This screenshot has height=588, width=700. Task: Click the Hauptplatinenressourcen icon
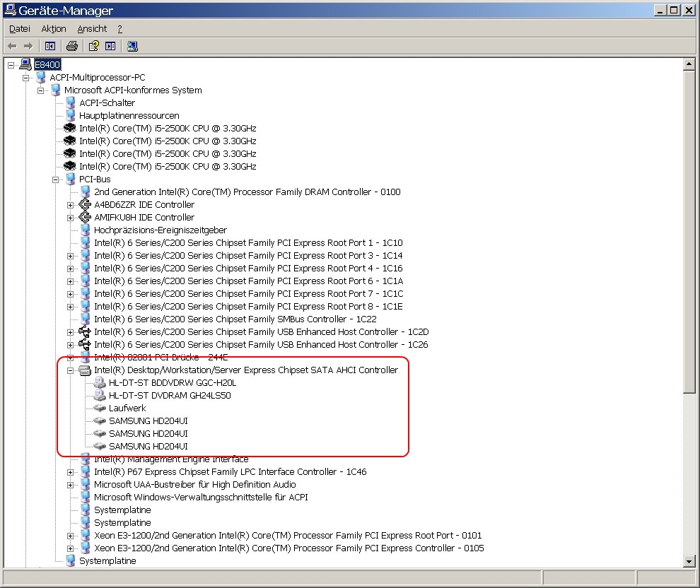pos(70,115)
